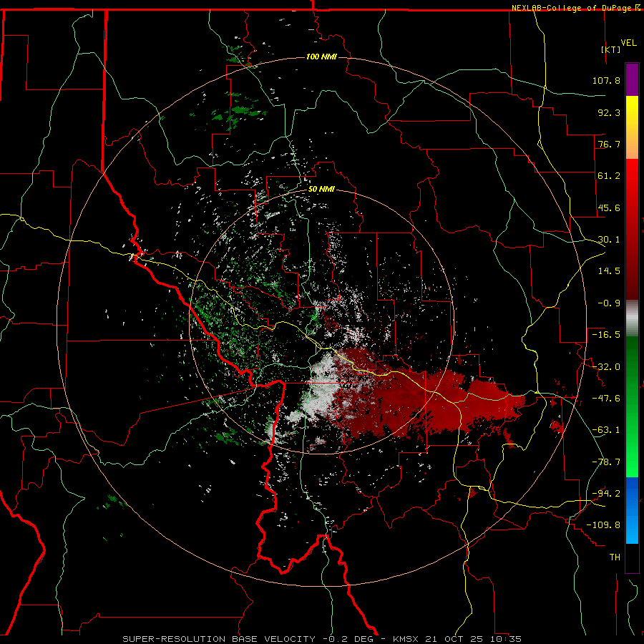Click the Super-Resolution Base Velocity caption text

point(322,639)
